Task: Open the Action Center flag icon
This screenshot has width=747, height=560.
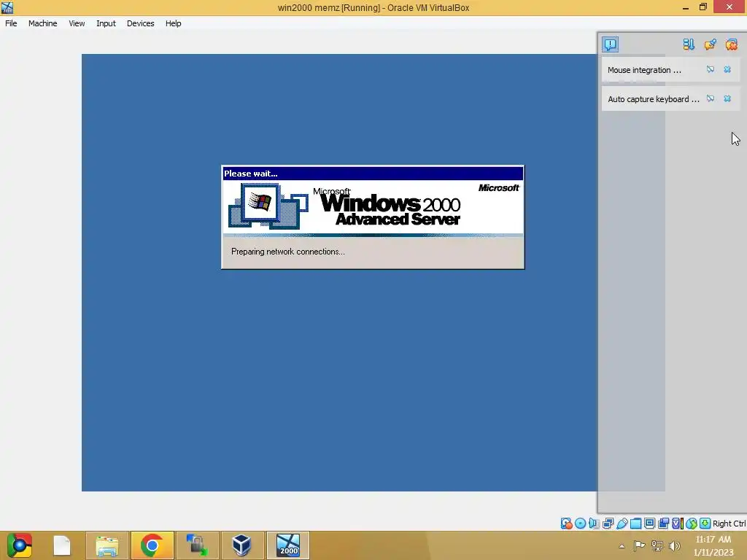Action: [x=639, y=545]
